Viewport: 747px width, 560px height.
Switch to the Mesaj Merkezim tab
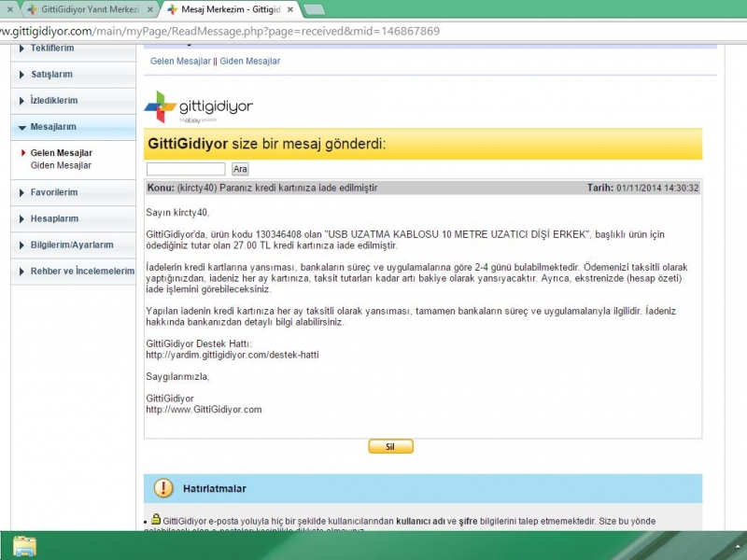[231, 9]
